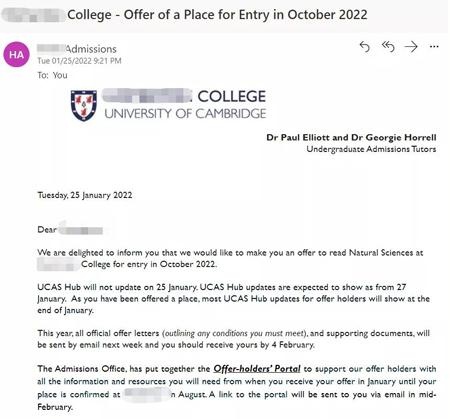Click the UNIVERSITY OF CAMBRIDGE header text
The width and height of the screenshot is (450, 419).
185,114
